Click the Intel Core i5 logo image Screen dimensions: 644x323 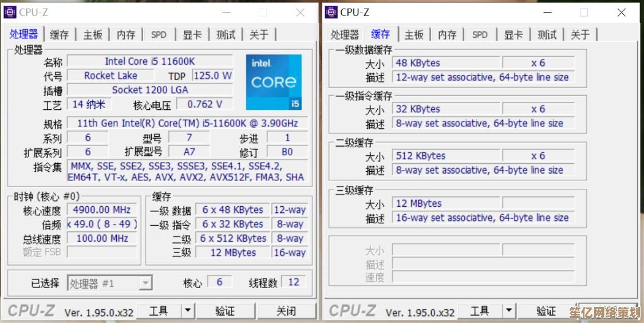274,82
